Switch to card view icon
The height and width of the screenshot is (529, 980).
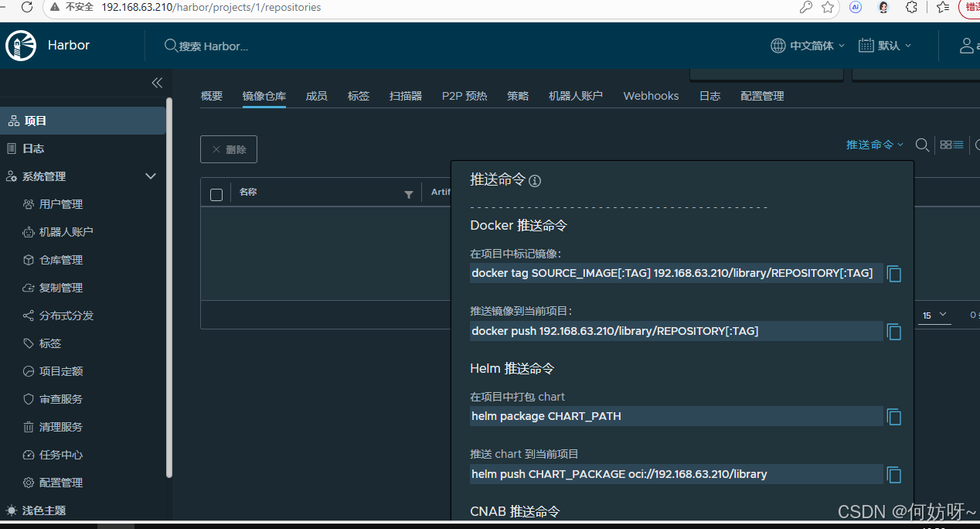(x=946, y=145)
